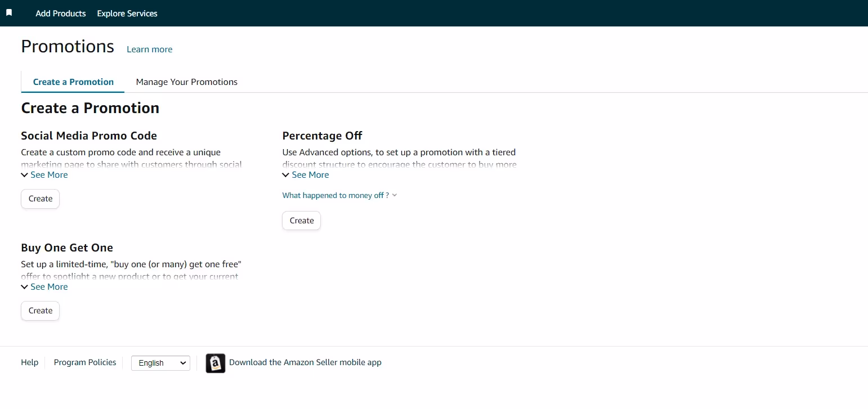Click the Help link in the footer

[29, 362]
